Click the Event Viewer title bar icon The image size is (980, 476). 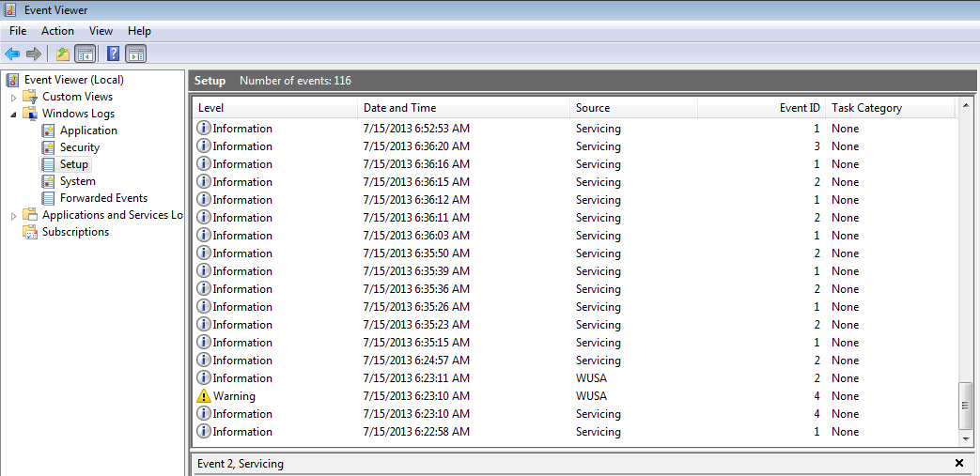(x=10, y=10)
